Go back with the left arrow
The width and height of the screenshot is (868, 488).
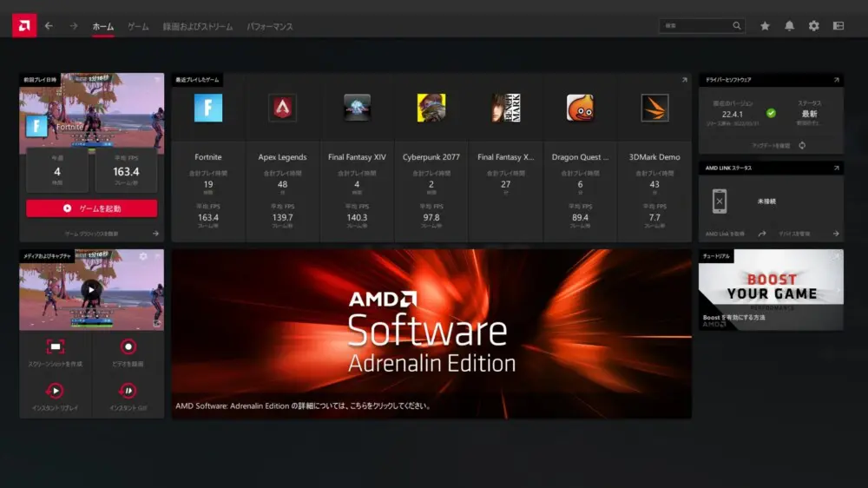point(49,25)
